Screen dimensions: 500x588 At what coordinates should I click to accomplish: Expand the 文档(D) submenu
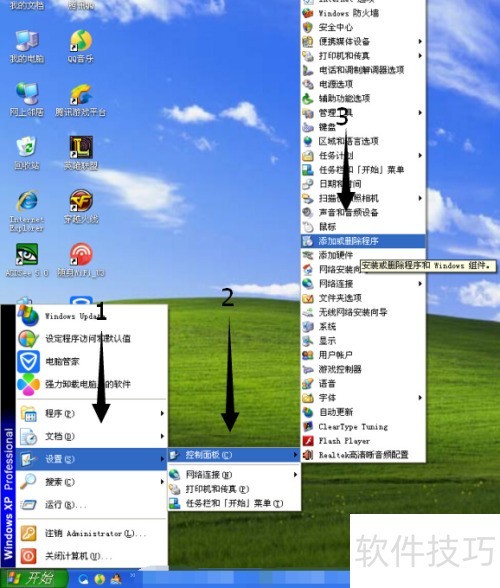[x=92, y=436]
